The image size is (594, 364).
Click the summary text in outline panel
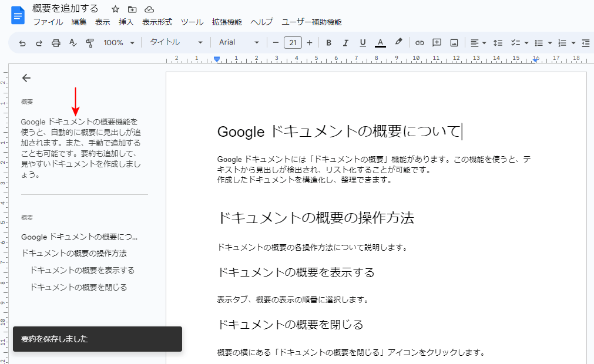80,148
